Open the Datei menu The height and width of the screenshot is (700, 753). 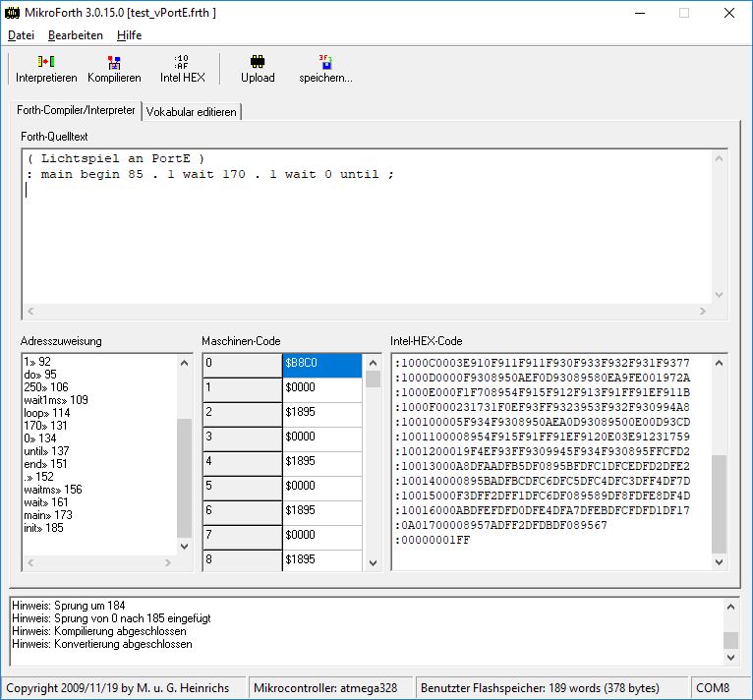tap(21, 35)
